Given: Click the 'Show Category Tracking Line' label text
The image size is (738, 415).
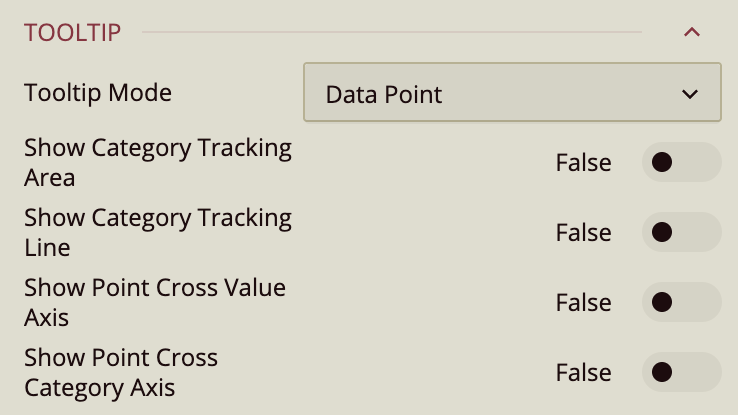Looking at the screenshot, I should coord(157,232).
